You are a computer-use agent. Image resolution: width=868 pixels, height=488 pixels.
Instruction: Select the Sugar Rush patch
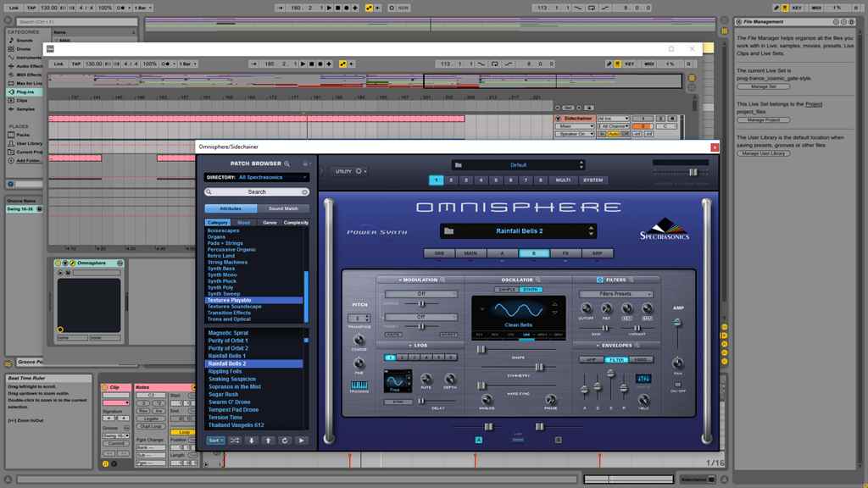tap(223, 395)
